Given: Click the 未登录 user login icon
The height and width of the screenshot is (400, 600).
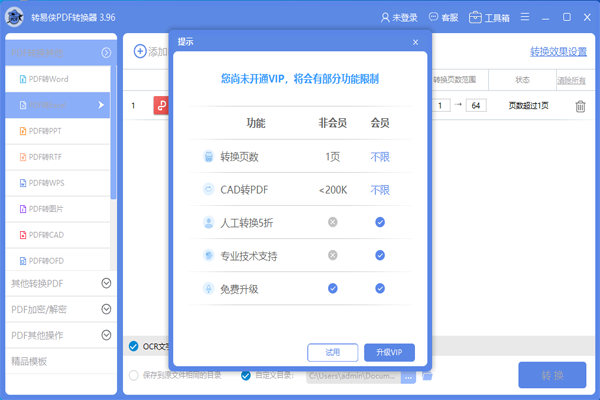Looking at the screenshot, I should pyautogui.click(x=385, y=17).
